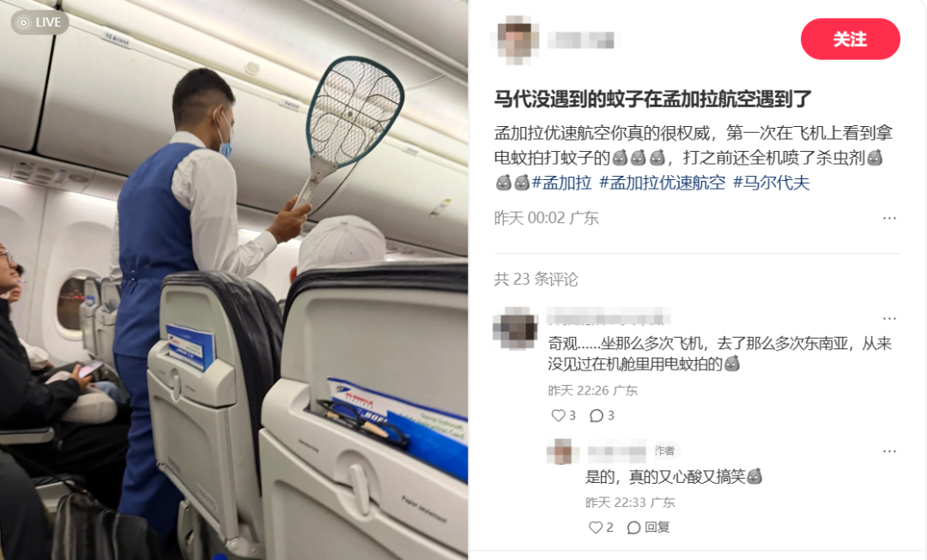Open the post's three-dot more menu
The width and height of the screenshot is (927, 560).
pos(889,218)
